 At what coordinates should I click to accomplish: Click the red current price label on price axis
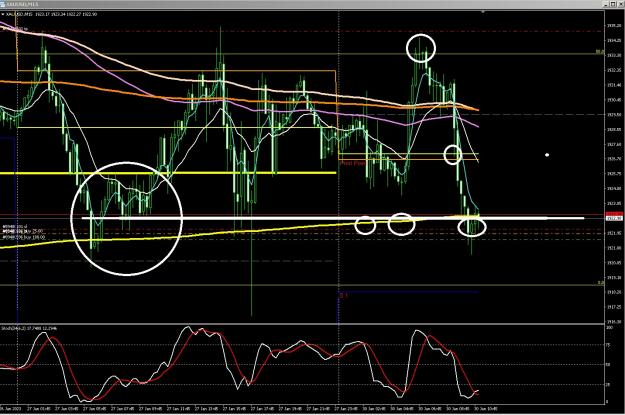(614, 216)
